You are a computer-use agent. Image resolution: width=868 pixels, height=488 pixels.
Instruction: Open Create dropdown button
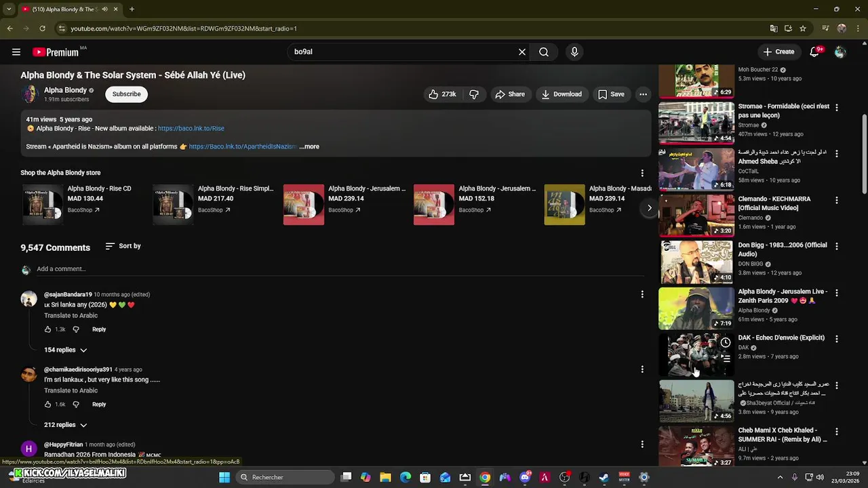click(x=778, y=52)
